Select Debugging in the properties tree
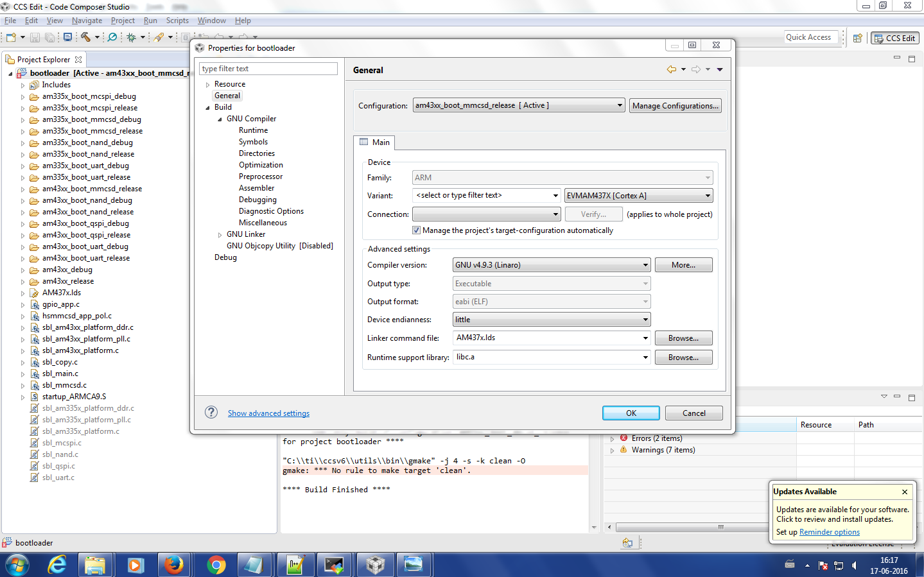The width and height of the screenshot is (924, 577). coord(257,200)
